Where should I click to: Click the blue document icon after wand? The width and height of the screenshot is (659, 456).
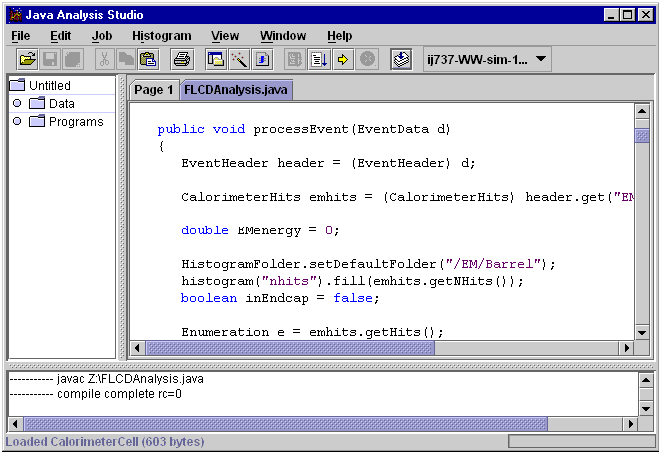click(262, 60)
